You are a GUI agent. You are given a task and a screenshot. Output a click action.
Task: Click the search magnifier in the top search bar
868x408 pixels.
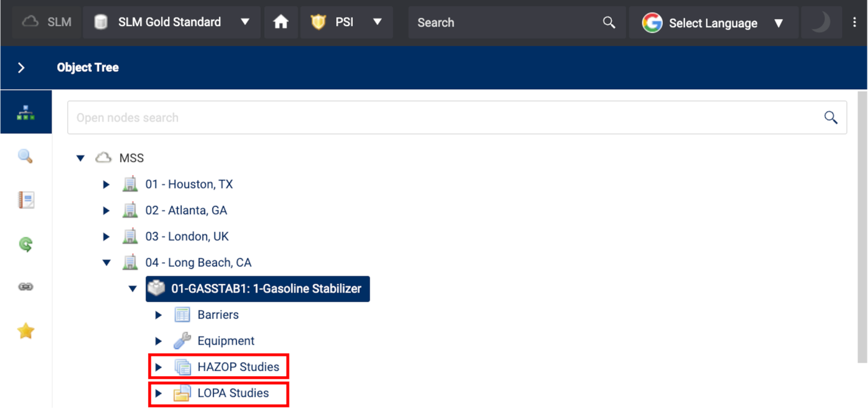pyautogui.click(x=609, y=22)
